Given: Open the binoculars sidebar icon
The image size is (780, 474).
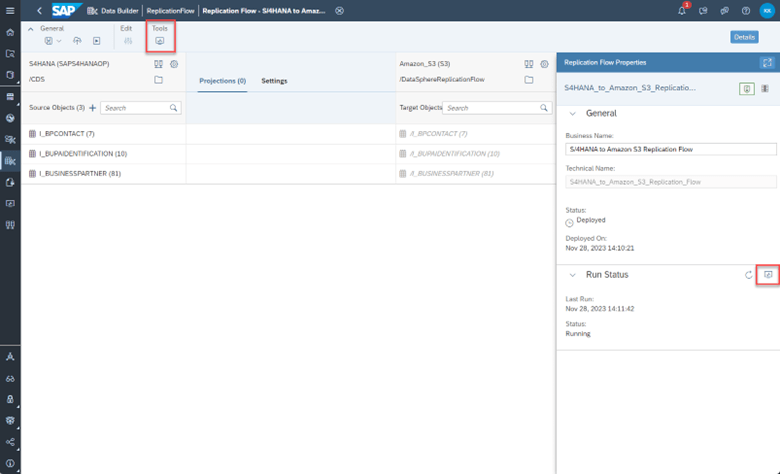Looking at the screenshot, I should click(10, 379).
